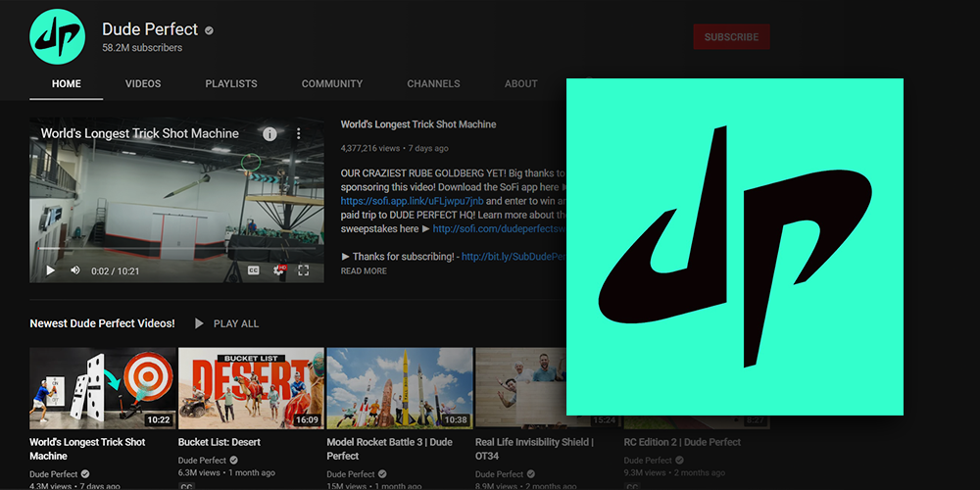Viewport: 980px width, 490px height.
Task: Open the World's Longest Trick Shot Machine thumbnail
Action: [x=103, y=388]
